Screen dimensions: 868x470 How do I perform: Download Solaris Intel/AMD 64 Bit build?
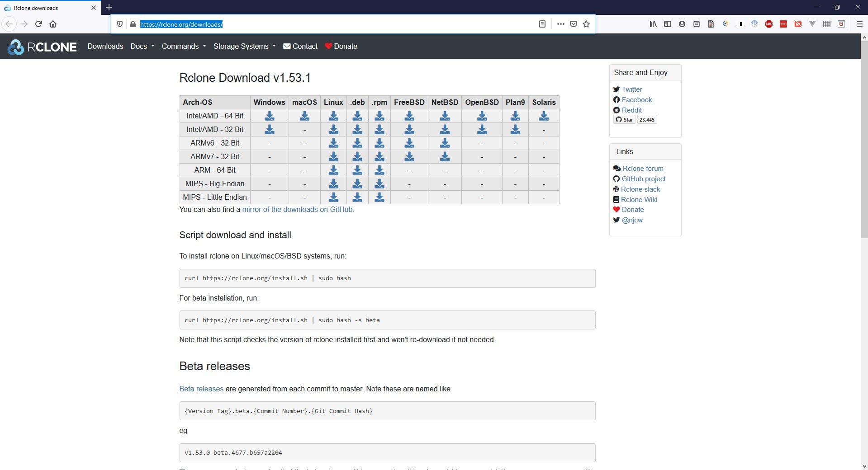tap(544, 116)
